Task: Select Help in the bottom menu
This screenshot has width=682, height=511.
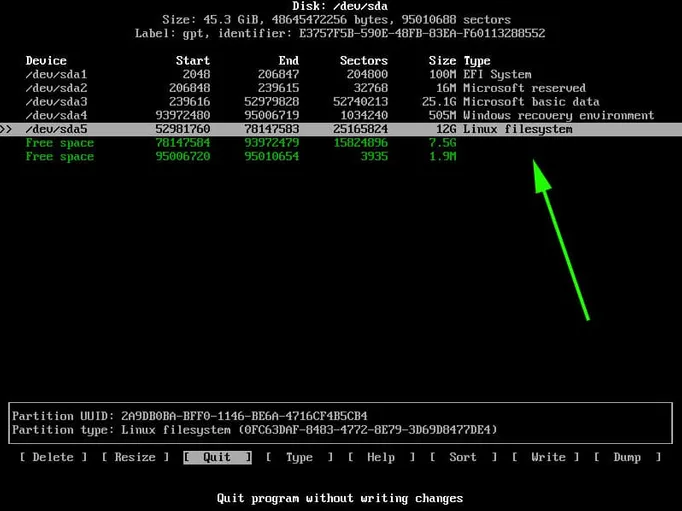Action: [381, 457]
